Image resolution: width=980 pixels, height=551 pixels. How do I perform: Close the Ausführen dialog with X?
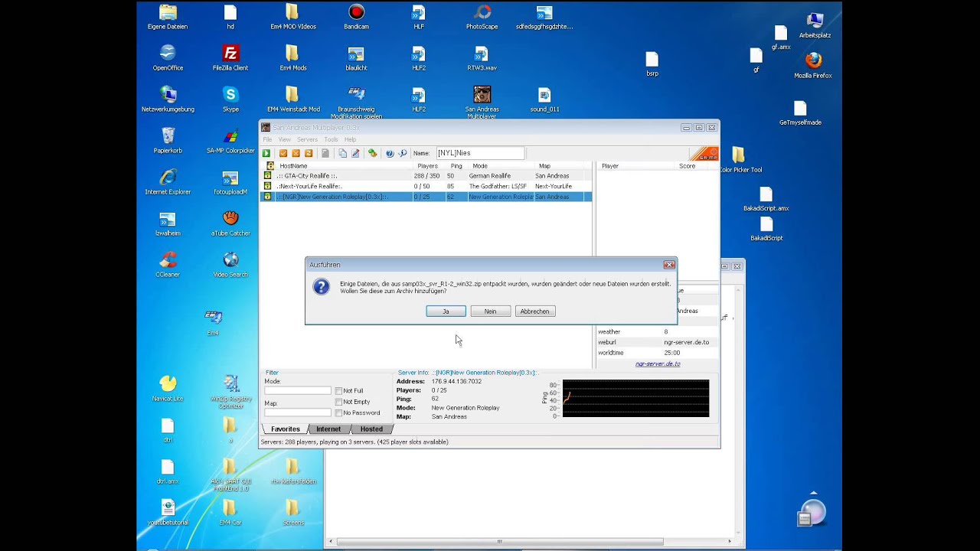(669, 265)
